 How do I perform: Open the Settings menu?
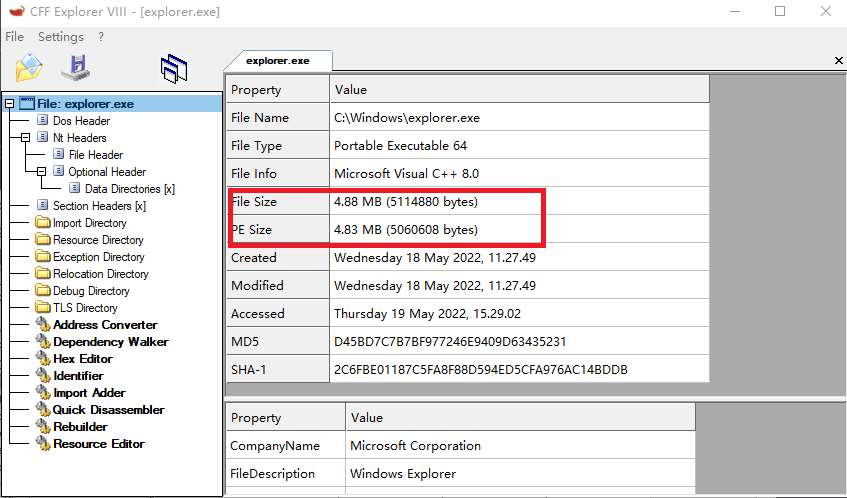pyautogui.click(x=61, y=37)
